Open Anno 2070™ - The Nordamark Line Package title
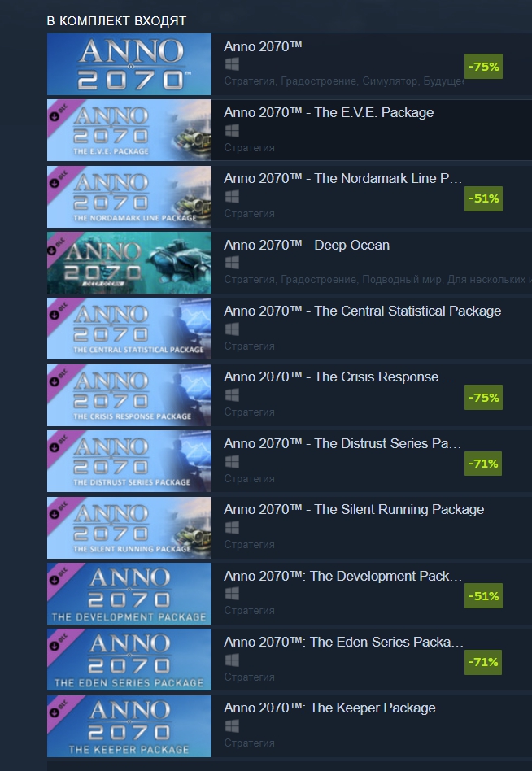Viewport: 532px width, 771px height. click(x=342, y=178)
